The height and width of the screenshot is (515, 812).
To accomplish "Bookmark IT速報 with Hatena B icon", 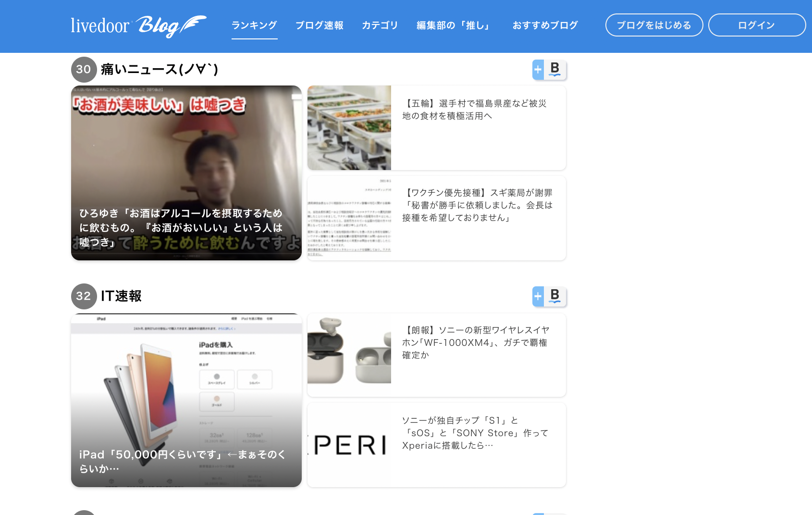I will [555, 296].
